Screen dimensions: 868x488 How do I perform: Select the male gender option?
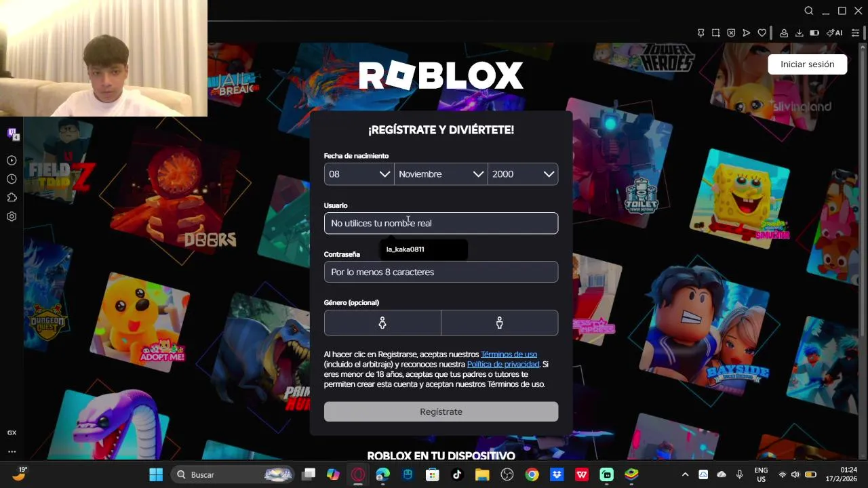pos(500,323)
